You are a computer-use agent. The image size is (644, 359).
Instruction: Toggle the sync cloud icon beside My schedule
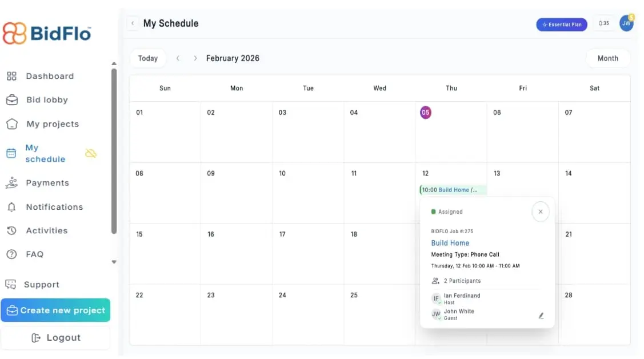[91, 153]
